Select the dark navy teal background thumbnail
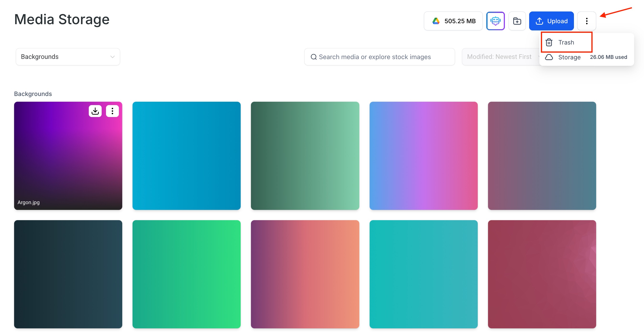This screenshot has height=336, width=644. (68, 274)
